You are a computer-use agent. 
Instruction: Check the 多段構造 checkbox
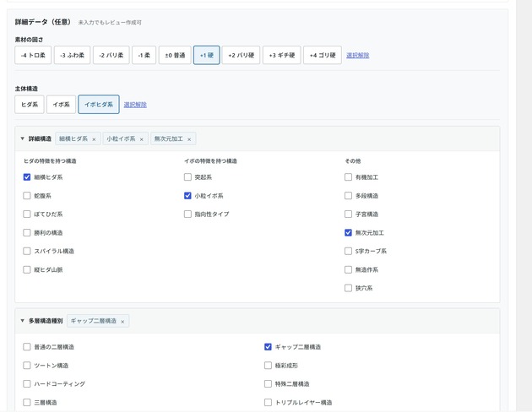pos(348,196)
